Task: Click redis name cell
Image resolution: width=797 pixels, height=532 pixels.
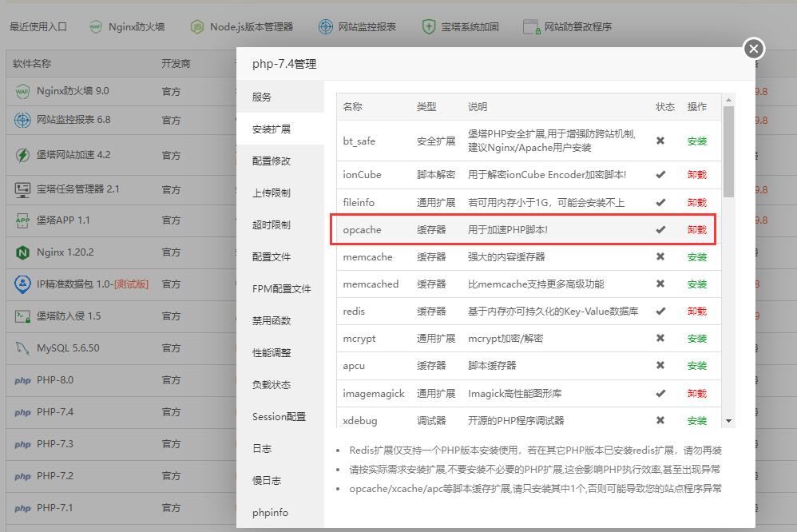Action: coord(354,312)
